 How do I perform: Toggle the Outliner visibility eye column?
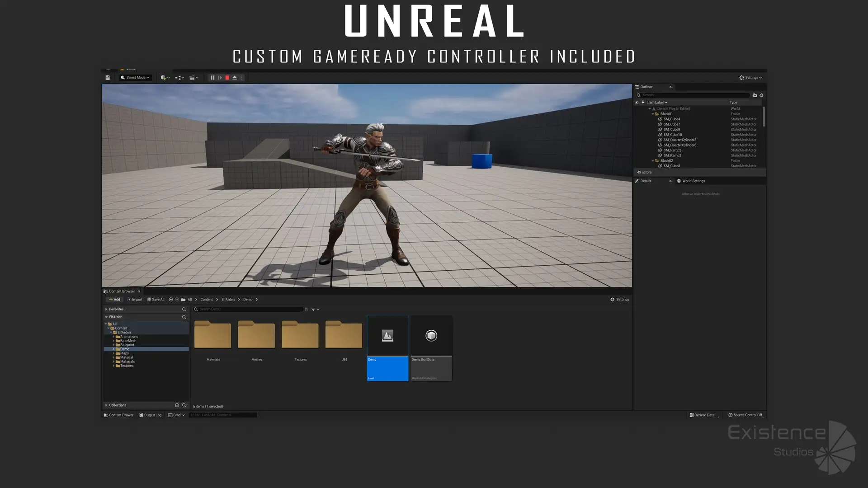(637, 103)
